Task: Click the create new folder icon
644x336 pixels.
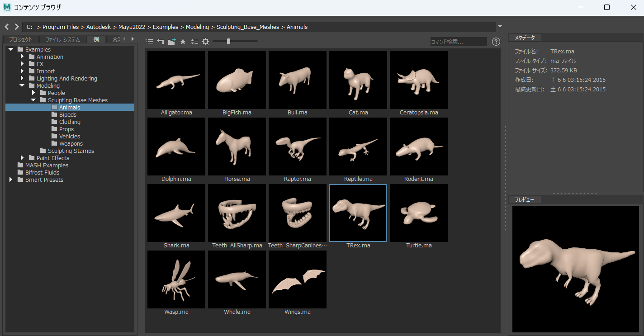Action: (x=172, y=42)
